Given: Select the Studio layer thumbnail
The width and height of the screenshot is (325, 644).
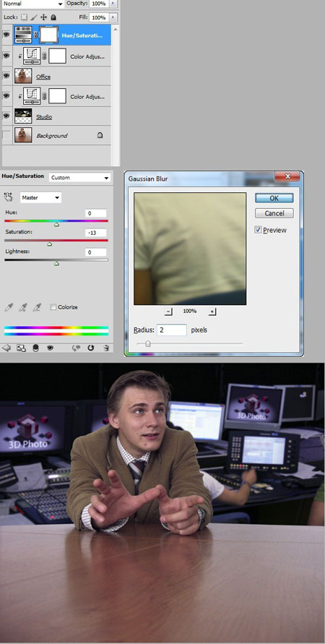Looking at the screenshot, I should (x=23, y=116).
